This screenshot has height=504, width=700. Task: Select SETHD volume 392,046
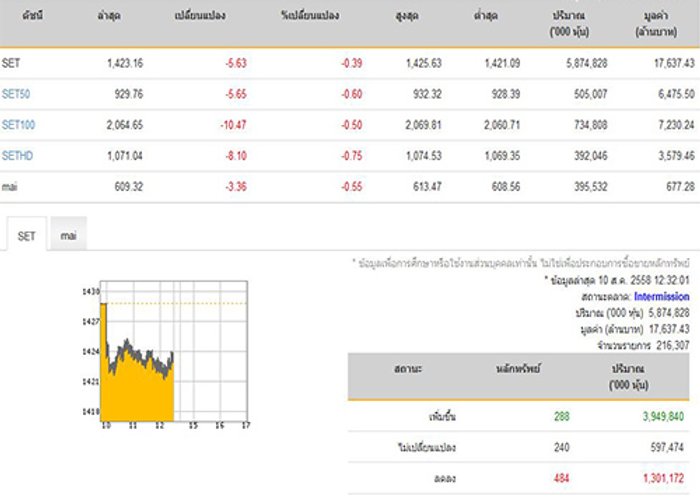[x=591, y=156]
